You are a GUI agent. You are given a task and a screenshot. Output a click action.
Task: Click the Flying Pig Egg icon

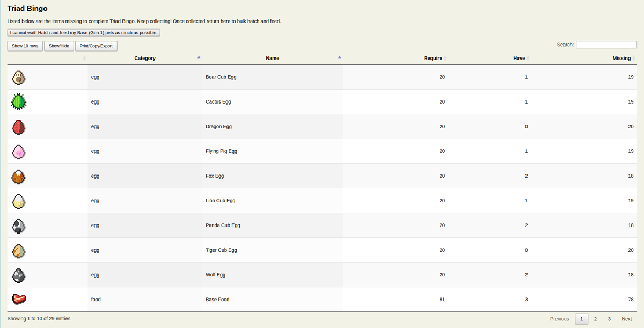18,151
